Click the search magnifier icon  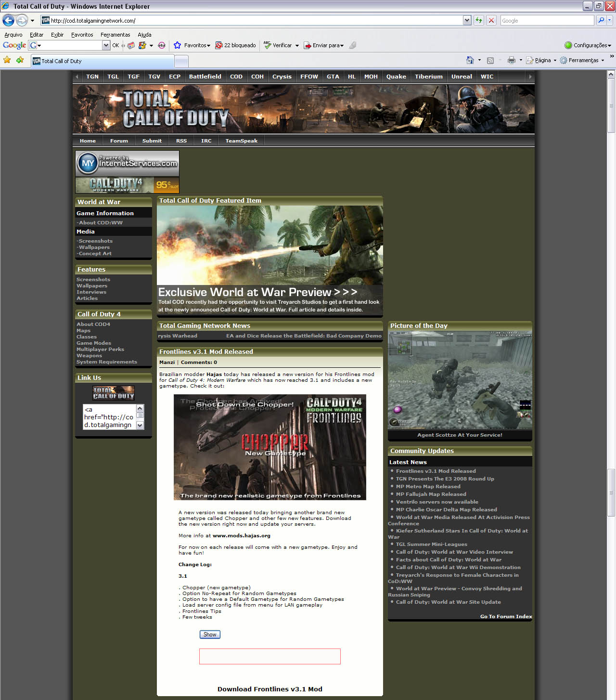pos(601,20)
